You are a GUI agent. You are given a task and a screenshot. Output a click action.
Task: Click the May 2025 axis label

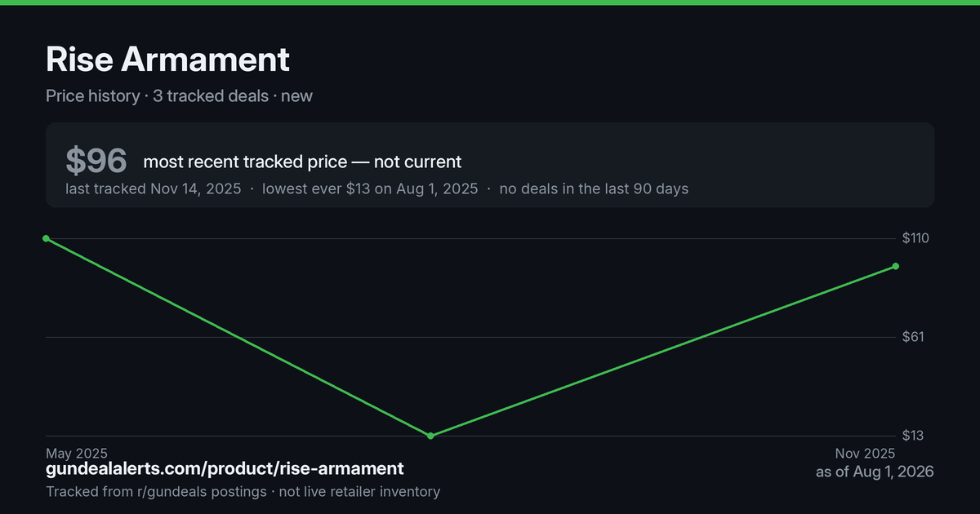point(77,453)
